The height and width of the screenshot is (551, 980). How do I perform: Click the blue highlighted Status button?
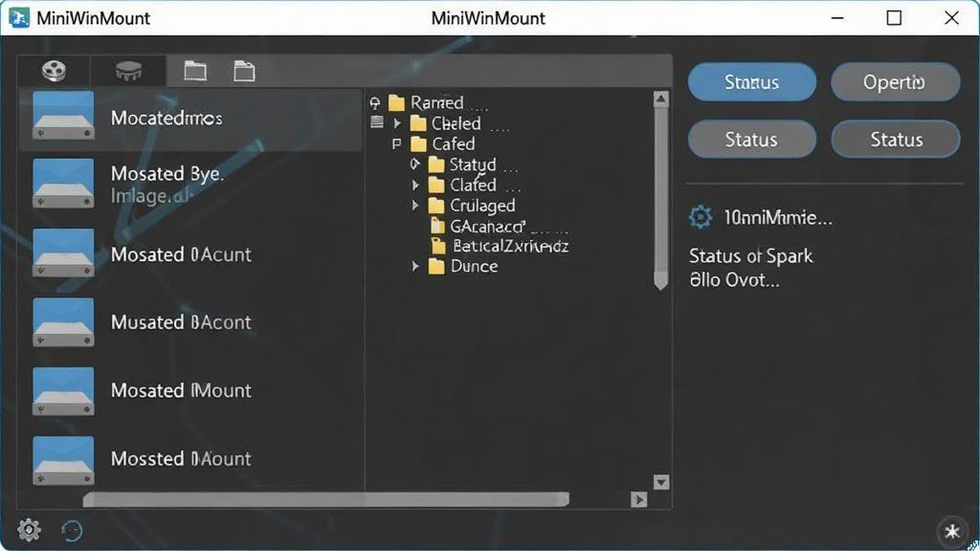click(752, 82)
